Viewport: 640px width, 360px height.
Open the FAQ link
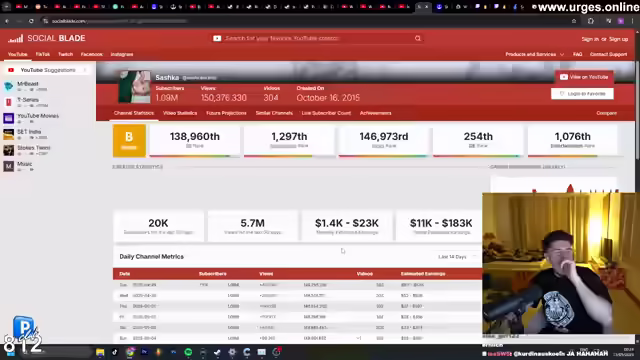(x=577, y=54)
